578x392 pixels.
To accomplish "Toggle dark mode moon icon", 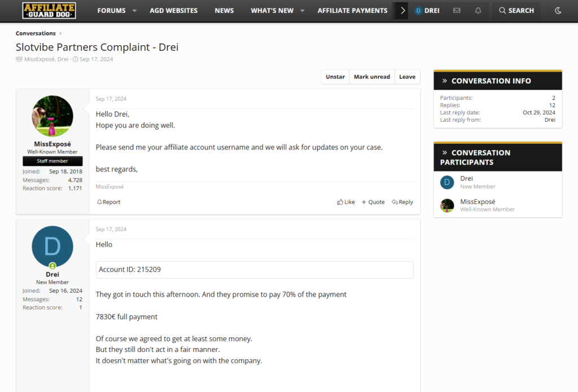I will pos(558,11).
